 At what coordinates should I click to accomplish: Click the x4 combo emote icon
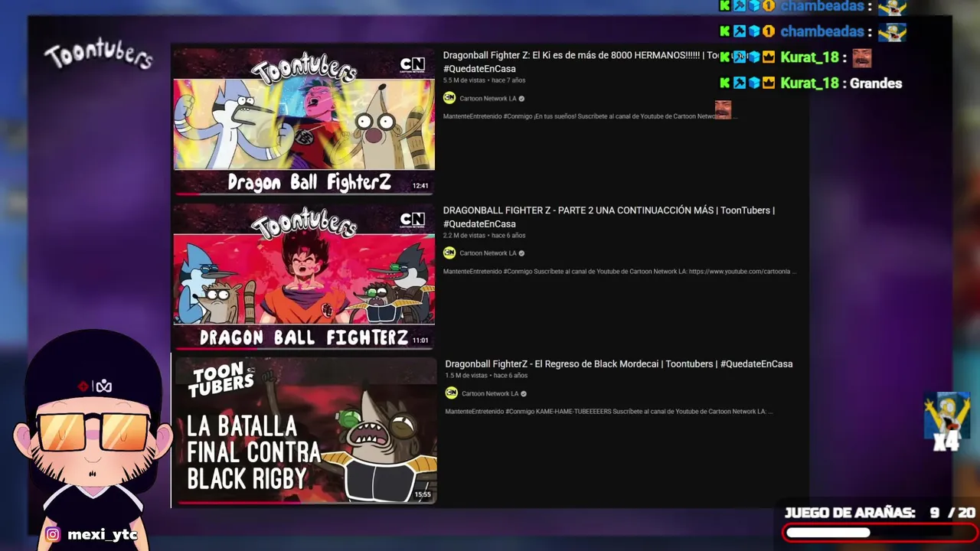point(947,422)
